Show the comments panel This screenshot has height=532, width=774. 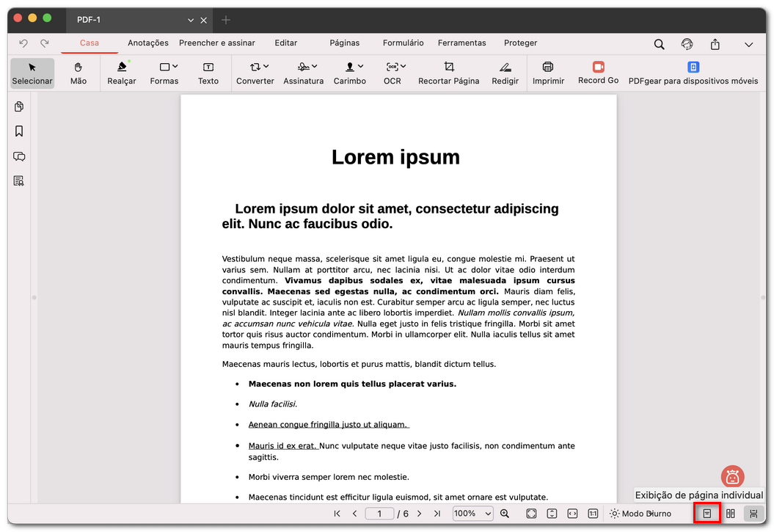18,156
